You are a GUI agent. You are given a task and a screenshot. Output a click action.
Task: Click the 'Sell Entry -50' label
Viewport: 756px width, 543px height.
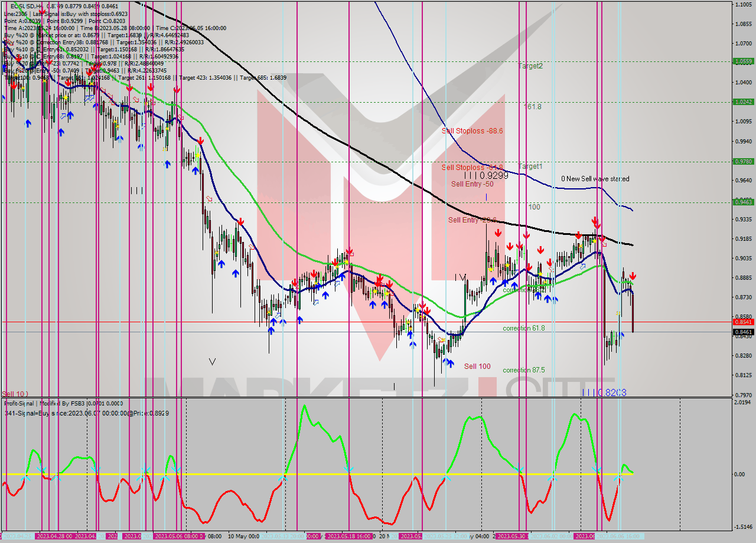point(472,184)
